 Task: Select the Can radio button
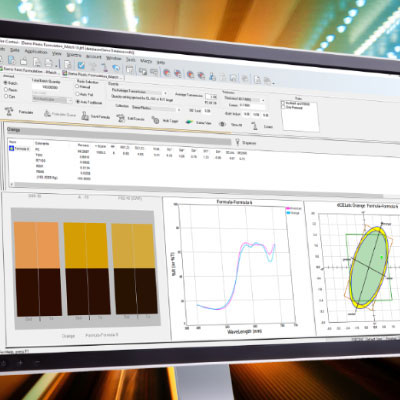coord(6,96)
